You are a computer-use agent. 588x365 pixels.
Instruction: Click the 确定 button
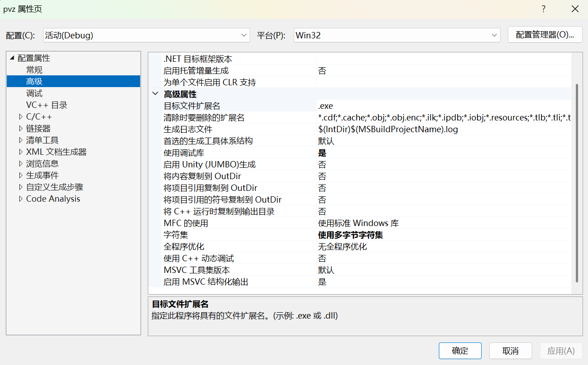click(x=460, y=351)
